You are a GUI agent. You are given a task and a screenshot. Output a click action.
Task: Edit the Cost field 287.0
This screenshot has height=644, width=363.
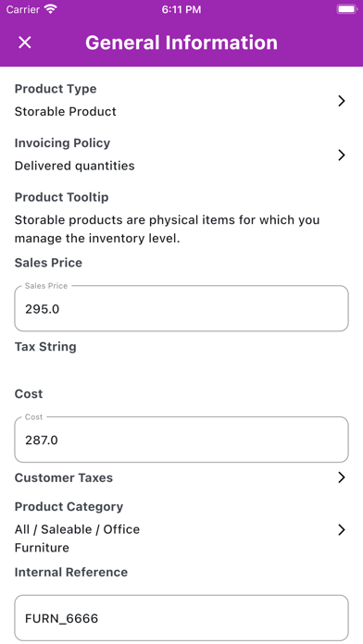tap(181, 440)
